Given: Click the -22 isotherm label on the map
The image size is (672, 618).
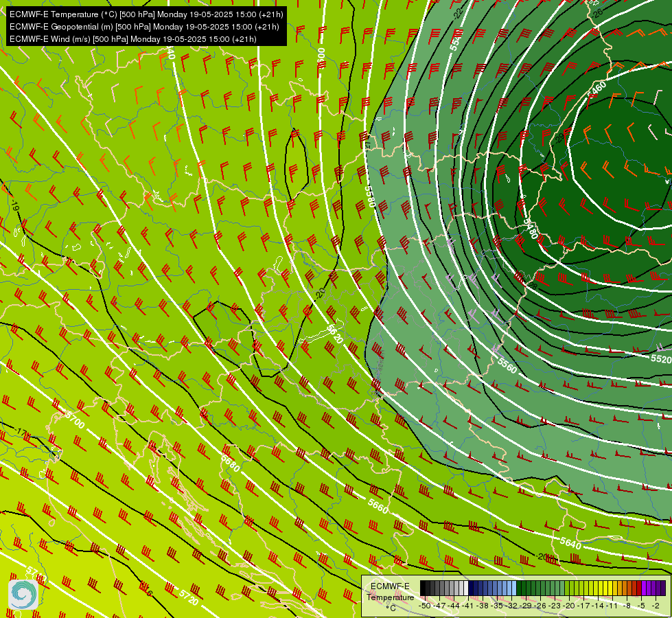Looking at the screenshot, I should click(x=459, y=13).
